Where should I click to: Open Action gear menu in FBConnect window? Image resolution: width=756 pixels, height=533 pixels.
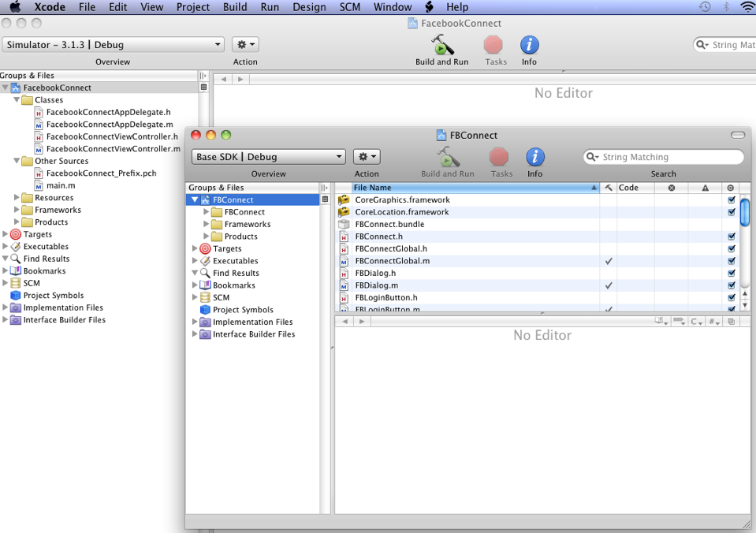point(367,157)
